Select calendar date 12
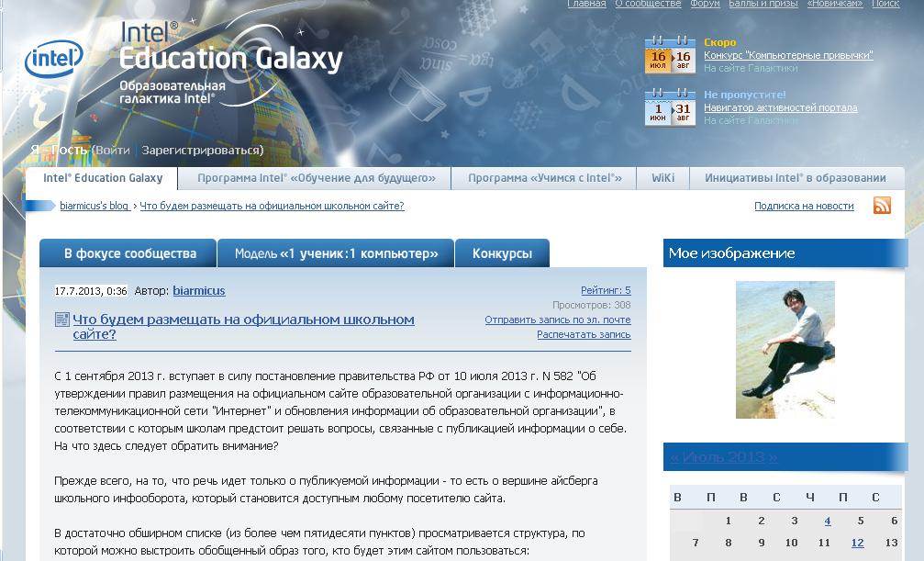 (x=857, y=543)
